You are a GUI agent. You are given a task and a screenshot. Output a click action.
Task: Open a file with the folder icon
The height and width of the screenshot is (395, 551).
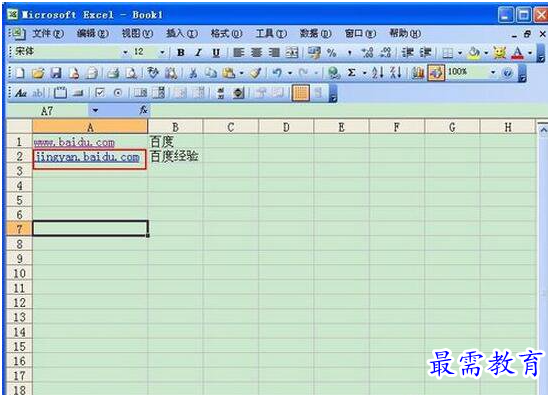point(38,73)
